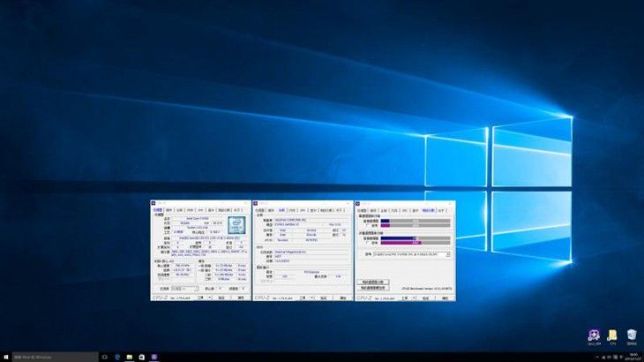This screenshot has height=362, width=644.
Task: Click the Stress CPU button in the right window
Action: tap(373, 288)
